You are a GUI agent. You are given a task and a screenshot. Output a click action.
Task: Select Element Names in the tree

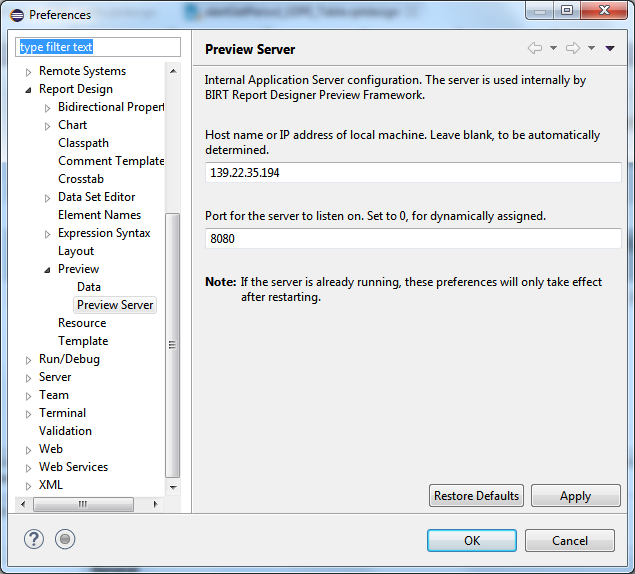[x=100, y=215]
